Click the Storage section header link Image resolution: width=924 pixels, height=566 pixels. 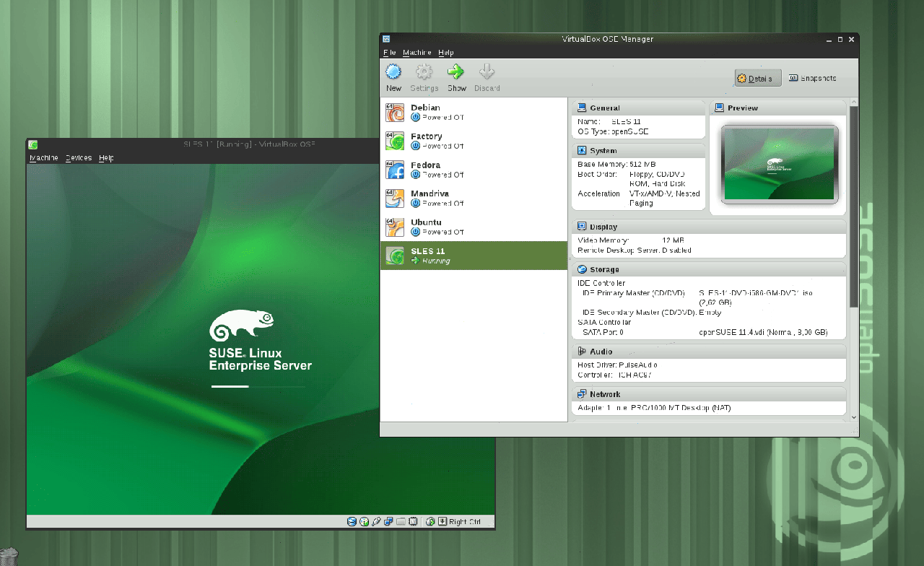pos(604,269)
